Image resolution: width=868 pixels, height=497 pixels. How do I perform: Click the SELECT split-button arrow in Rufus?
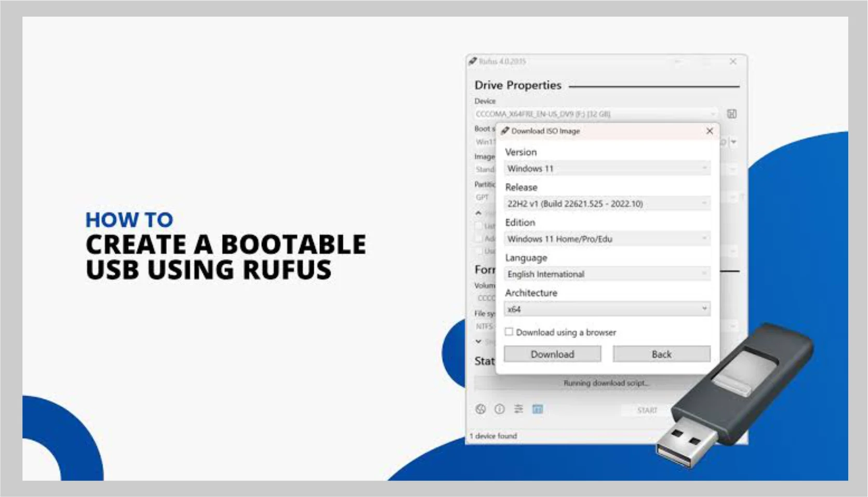coord(733,141)
